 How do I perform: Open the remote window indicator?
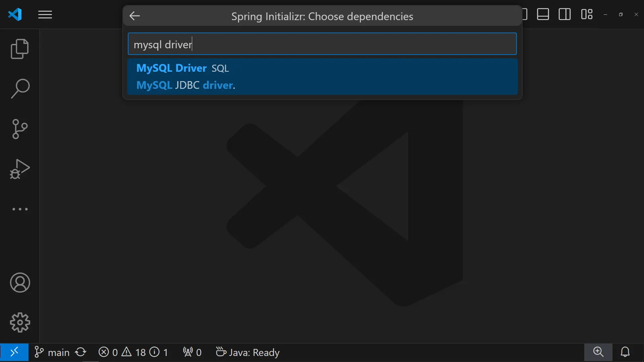(14, 352)
